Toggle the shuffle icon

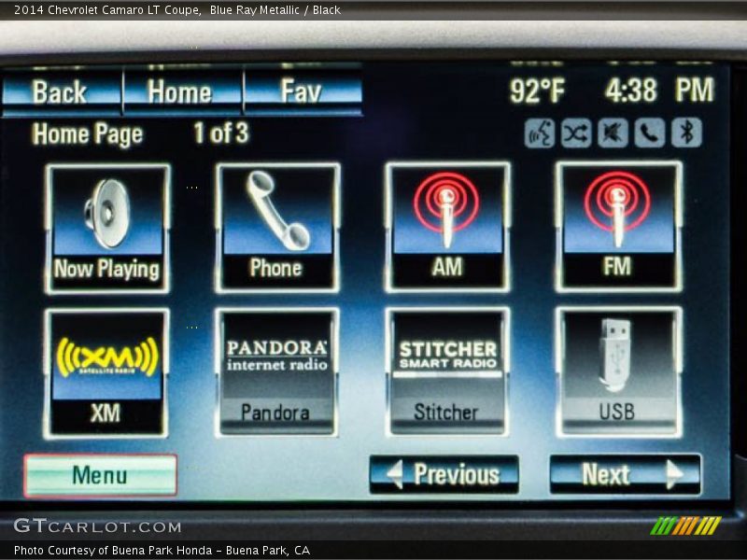click(575, 133)
